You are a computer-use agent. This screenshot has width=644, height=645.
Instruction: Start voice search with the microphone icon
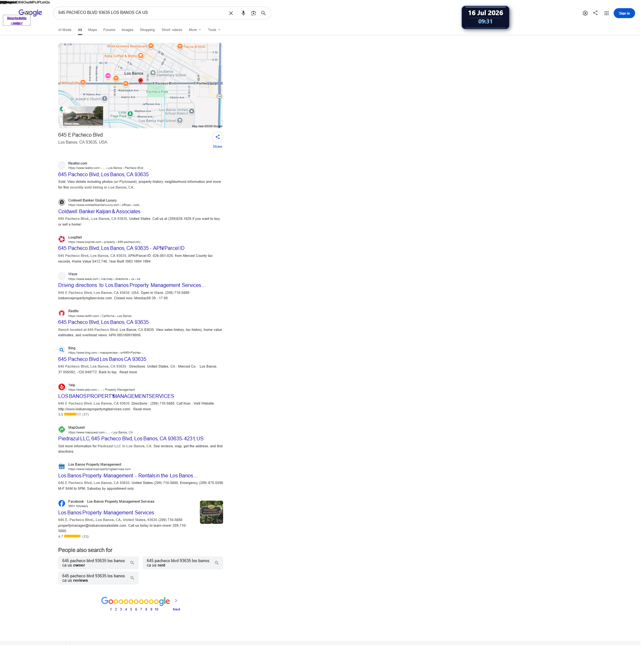(245, 13)
